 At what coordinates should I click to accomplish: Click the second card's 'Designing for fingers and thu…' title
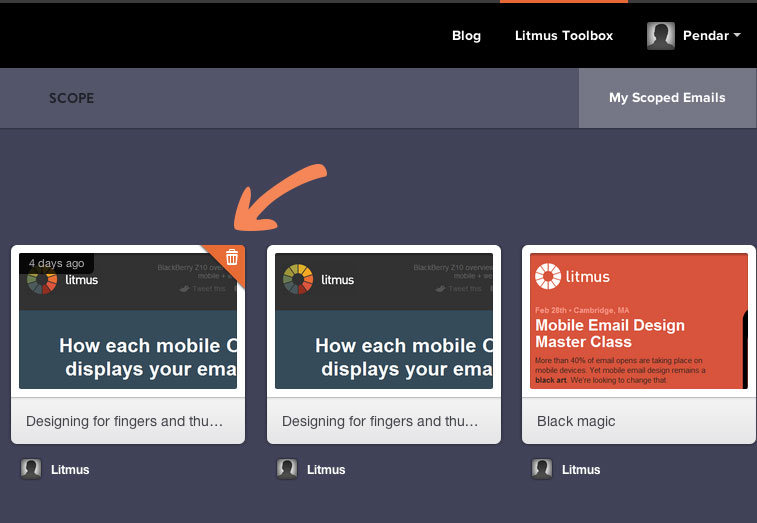(x=380, y=421)
